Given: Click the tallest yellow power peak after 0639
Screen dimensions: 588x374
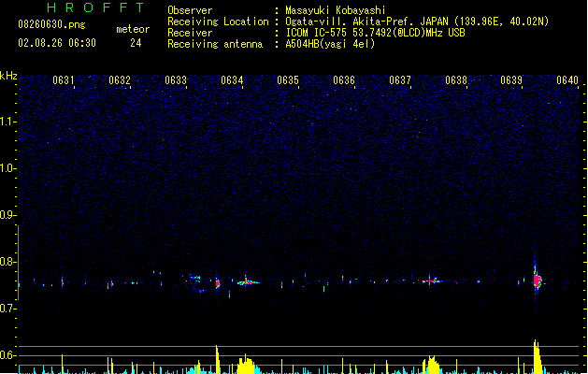Looking at the screenshot, I should point(537,356).
